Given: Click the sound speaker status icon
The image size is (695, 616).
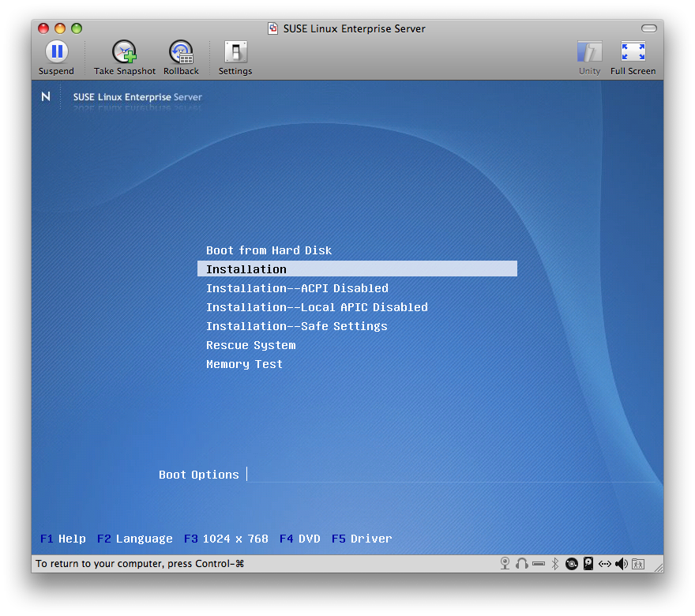Looking at the screenshot, I should (622, 564).
